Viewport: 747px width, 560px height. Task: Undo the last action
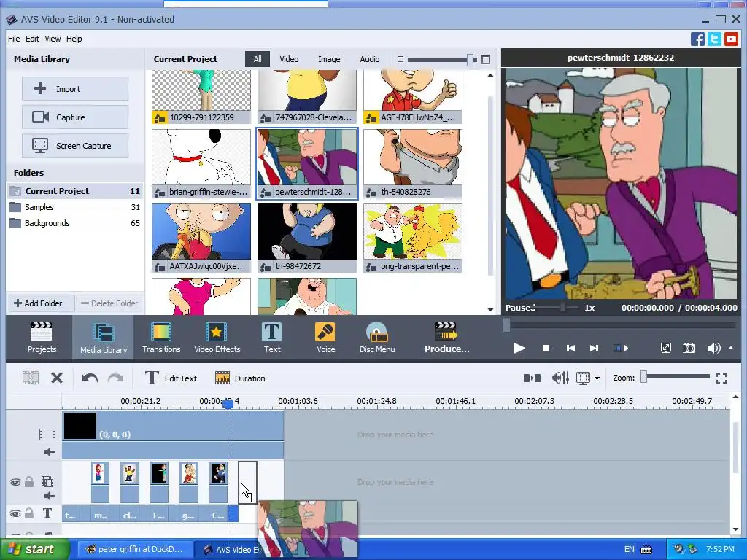[x=90, y=378]
